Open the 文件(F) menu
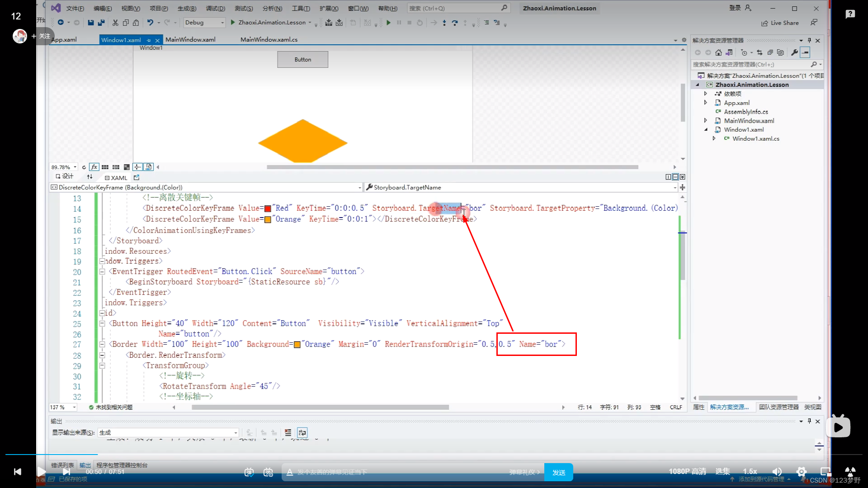 coord(75,8)
